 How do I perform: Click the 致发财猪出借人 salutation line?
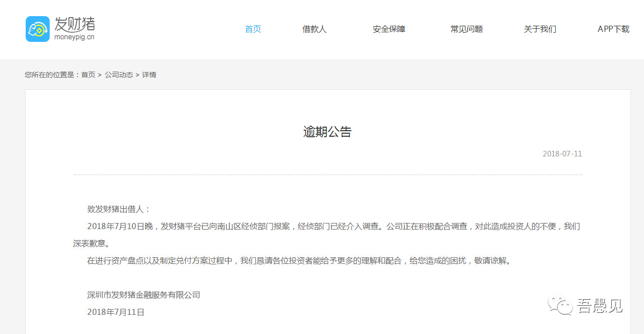click(119, 209)
